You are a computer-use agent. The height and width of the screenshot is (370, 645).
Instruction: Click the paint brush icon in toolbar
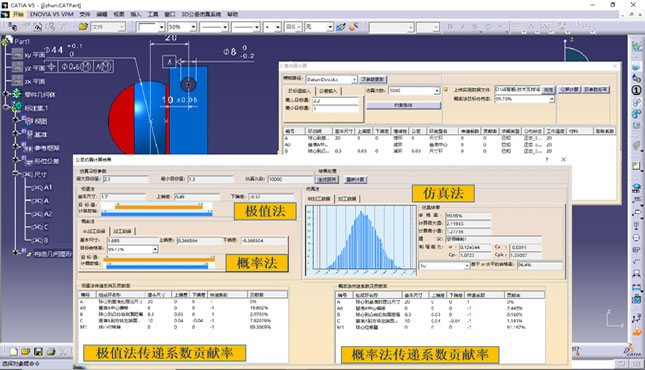[x=341, y=27]
